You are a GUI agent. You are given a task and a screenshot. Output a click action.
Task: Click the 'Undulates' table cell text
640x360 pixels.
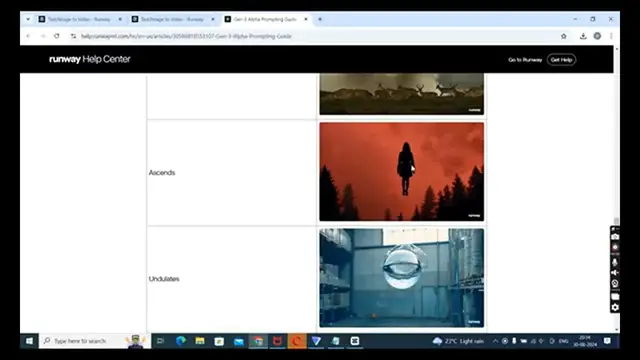tap(164, 279)
